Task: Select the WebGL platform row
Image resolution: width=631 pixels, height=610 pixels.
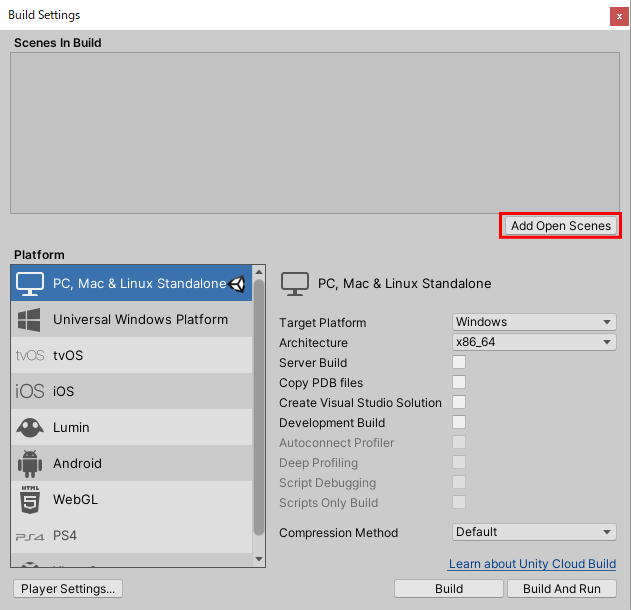Action: 132,499
